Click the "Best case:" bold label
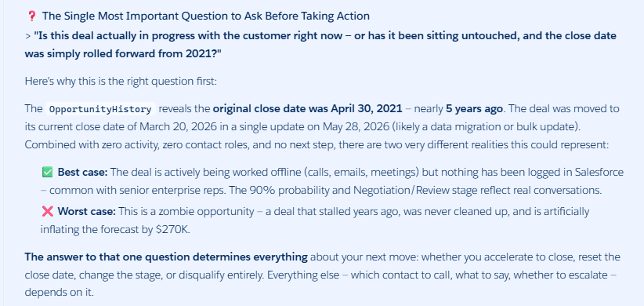The height and width of the screenshot is (306, 644). point(82,172)
